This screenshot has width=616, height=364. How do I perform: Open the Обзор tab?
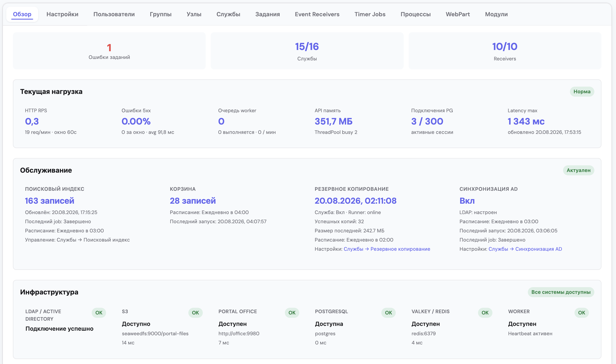tap(22, 14)
